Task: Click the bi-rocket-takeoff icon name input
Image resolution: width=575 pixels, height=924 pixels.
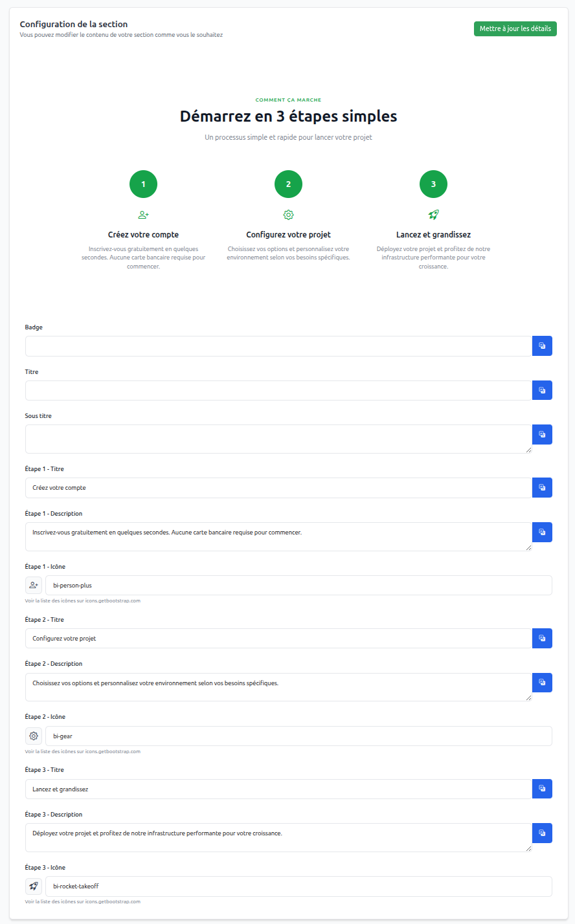Action: coord(298,886)
